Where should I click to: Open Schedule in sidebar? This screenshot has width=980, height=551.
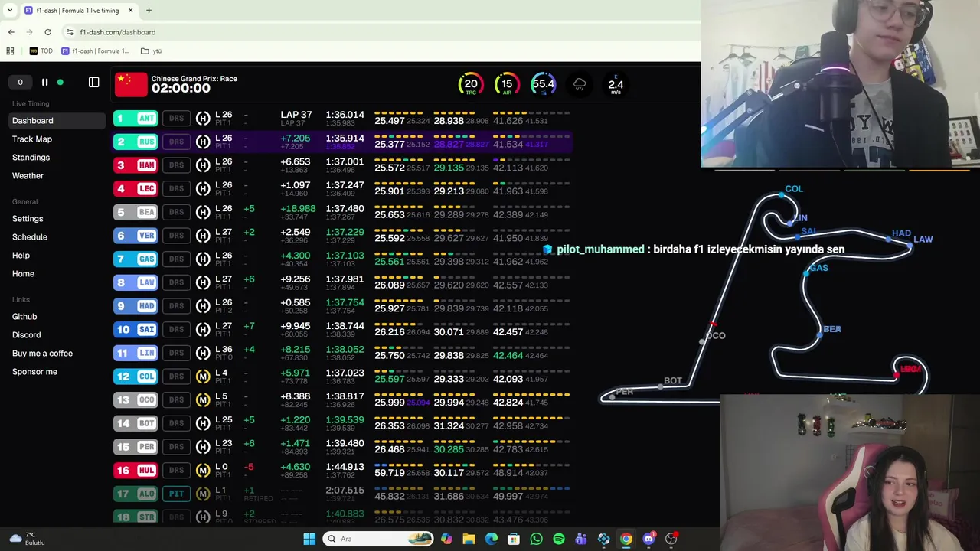(30, 236)
